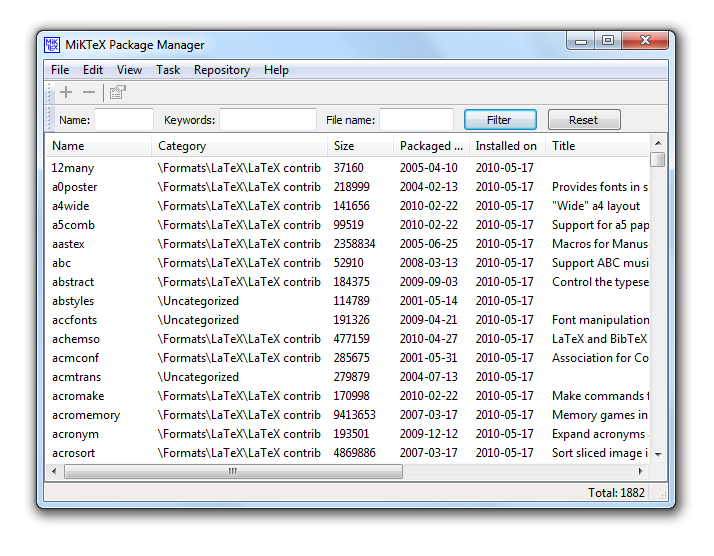The image size is (714, 556).
Task: Open the Task menu
Action: pos(168,70)
